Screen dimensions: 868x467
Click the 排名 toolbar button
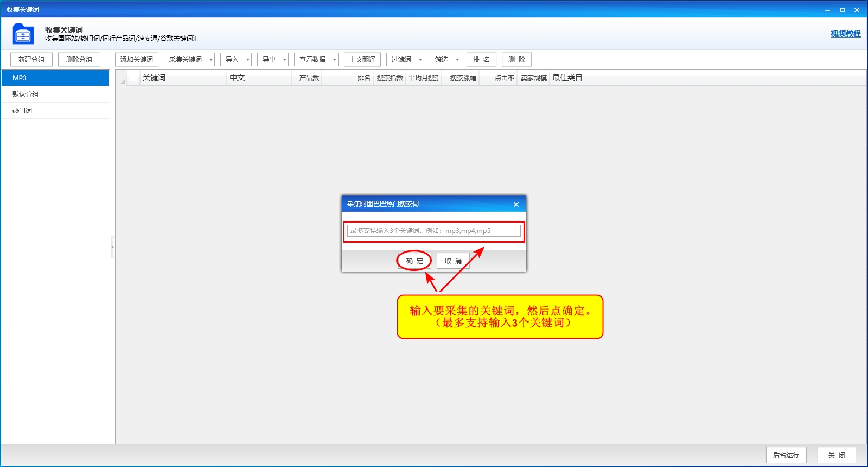(x=481, y=60)
